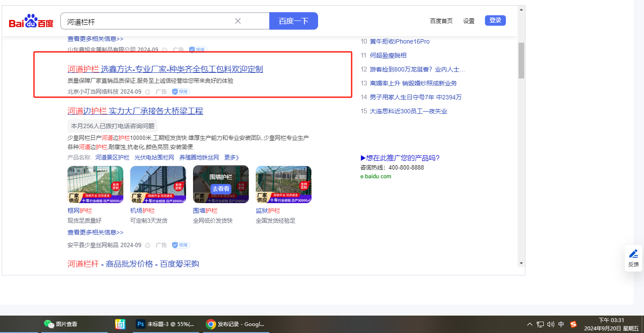Expand dropdown arrow beside 安平县少皇丝网制品 2024-09

point(148,245)
